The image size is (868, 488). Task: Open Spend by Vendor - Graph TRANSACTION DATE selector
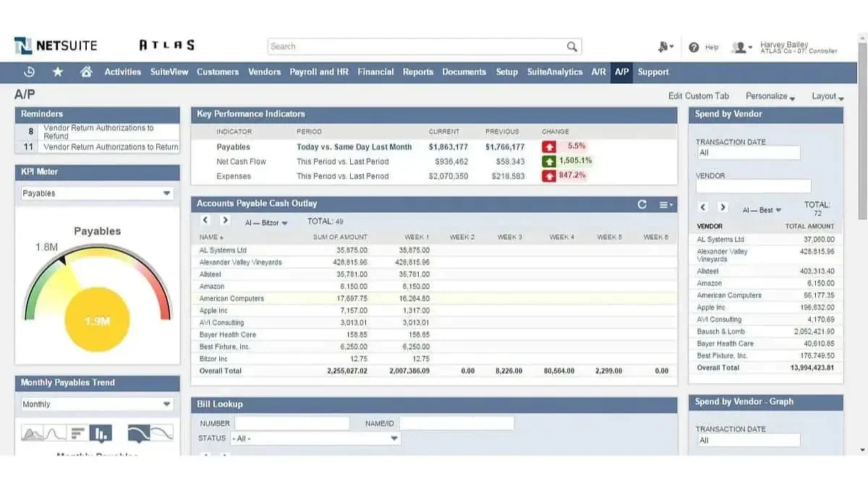click(x=748, y=440)
